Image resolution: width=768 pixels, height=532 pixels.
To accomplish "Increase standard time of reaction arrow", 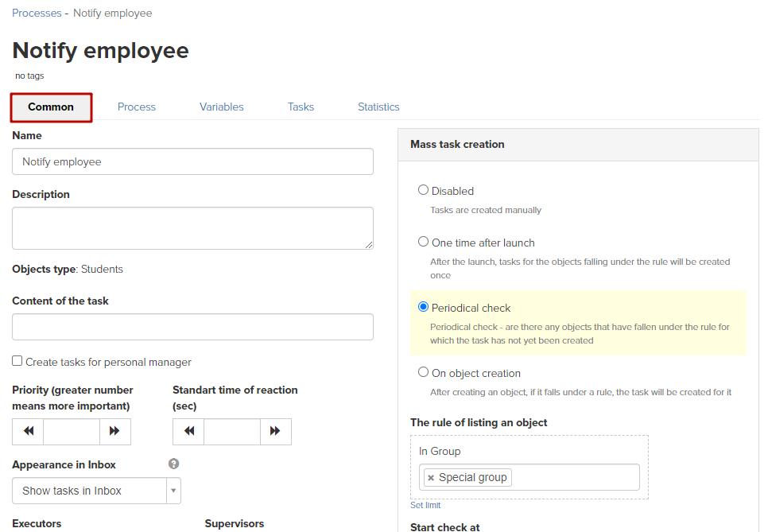I will [x=275, y=431].
